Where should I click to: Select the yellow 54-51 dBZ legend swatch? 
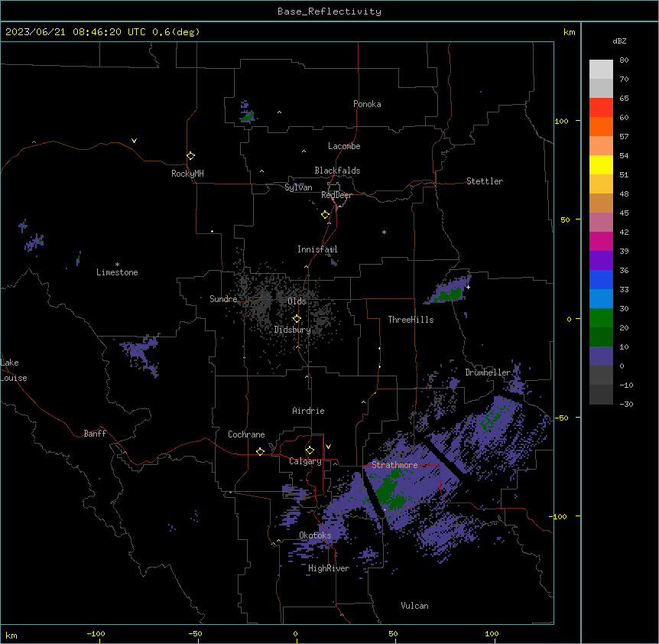601,164
